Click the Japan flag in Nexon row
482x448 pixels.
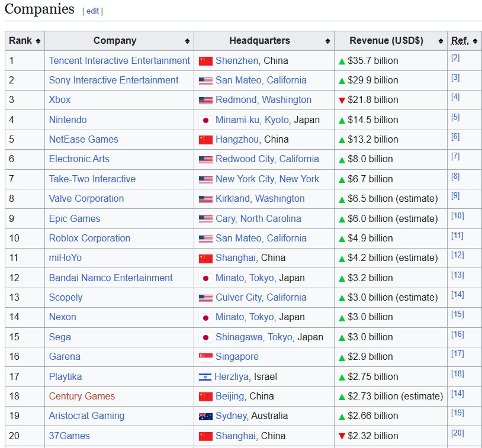pos(205,318)
